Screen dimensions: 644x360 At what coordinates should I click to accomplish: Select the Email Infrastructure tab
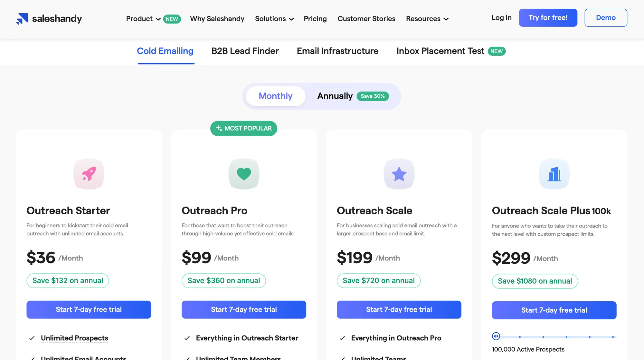pyautogui.click(x=337, y=51)
